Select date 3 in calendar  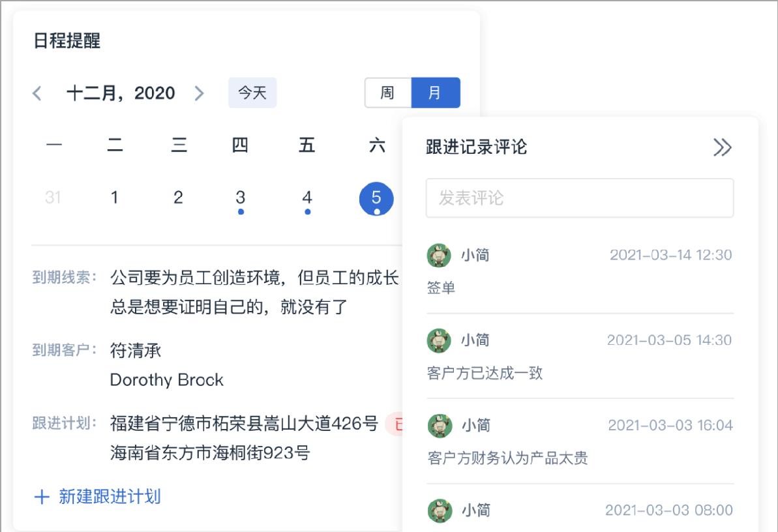point(240,198)
